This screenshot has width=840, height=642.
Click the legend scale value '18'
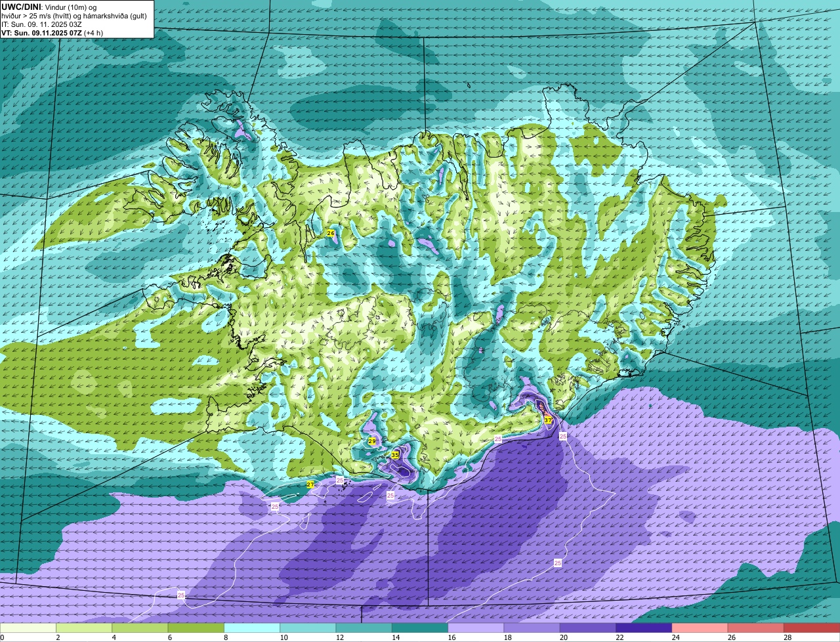507,637
